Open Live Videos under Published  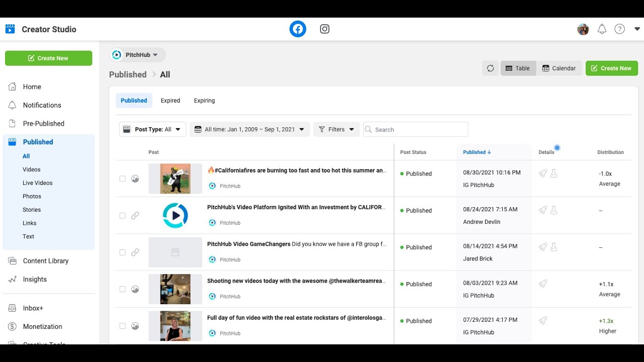(x=38, y=183)
